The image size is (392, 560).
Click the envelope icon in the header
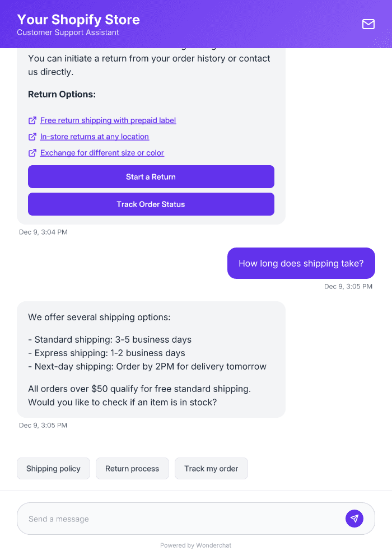(x=368, y=24)
